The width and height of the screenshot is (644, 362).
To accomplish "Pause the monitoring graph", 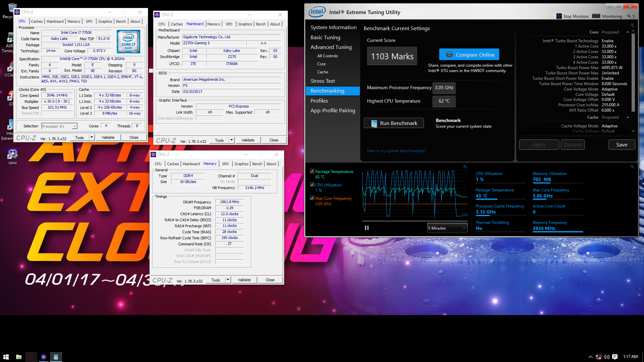I will click(x=367, y=228).
